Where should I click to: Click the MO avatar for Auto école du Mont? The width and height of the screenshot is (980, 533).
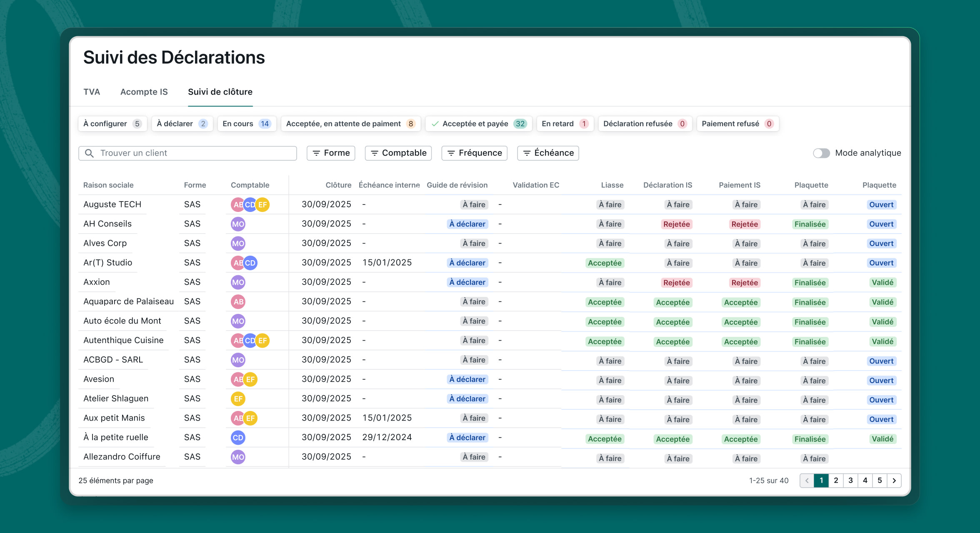coord(238,321)
